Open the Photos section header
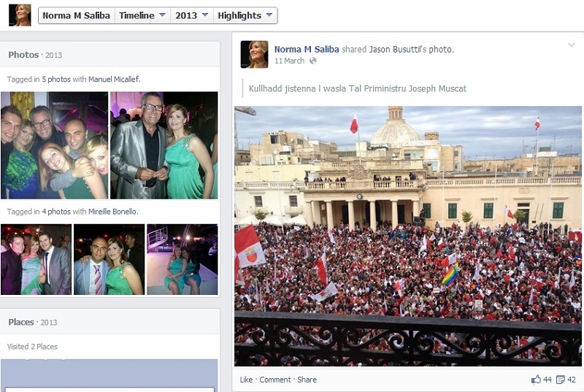This screenshot has width=584, height=392. tap(23, 55)
